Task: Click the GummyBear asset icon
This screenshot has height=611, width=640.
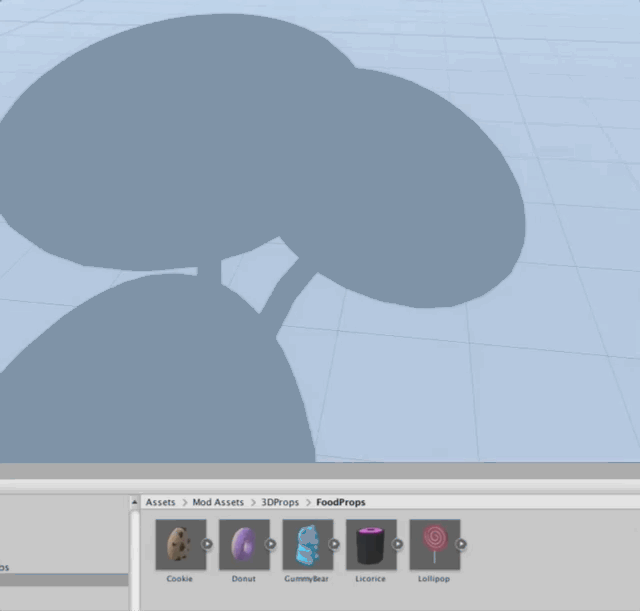Action: 307,544
